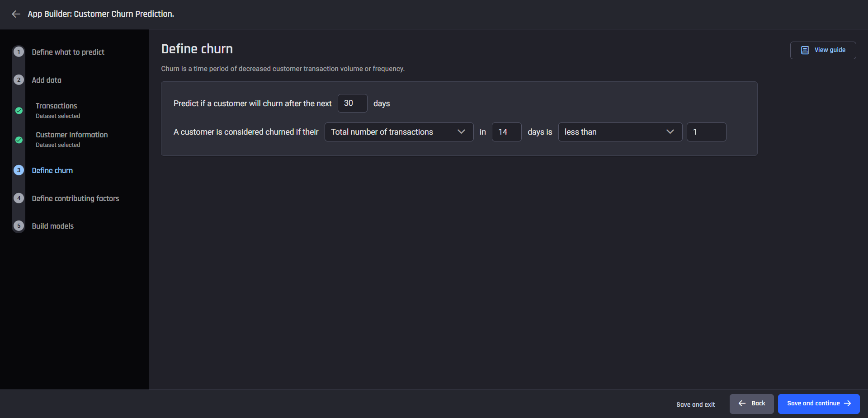Screen dimensions: 868x418
Task: Go to Add data step
Action: pyautogui.click(x=47, y=80)
